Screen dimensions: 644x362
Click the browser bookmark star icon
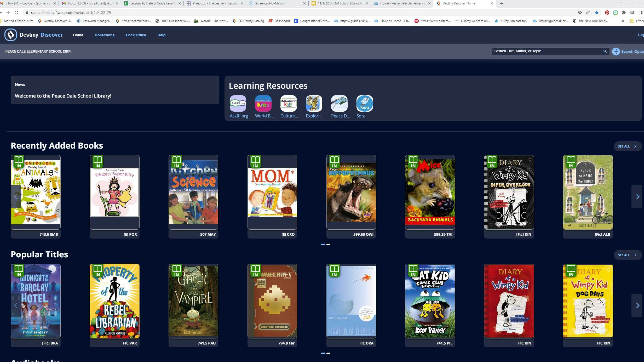click(597, 12)
